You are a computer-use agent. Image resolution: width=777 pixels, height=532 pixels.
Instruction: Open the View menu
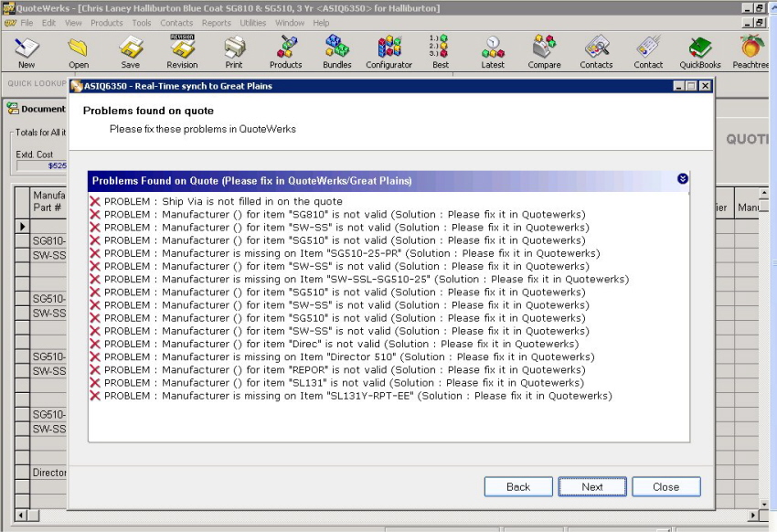(73, 23)
